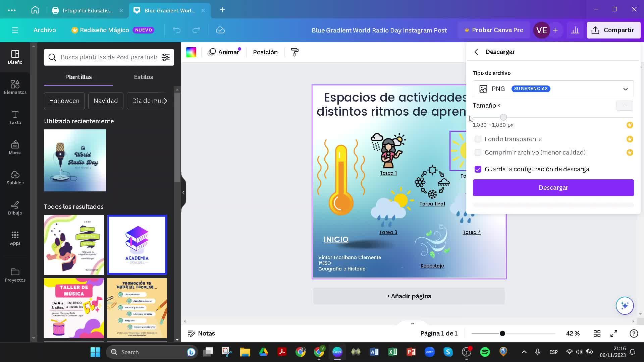Screen dimensions: 644x362
Task: Open the analytics bar chart icon
Action: click(x=575, y=30)
